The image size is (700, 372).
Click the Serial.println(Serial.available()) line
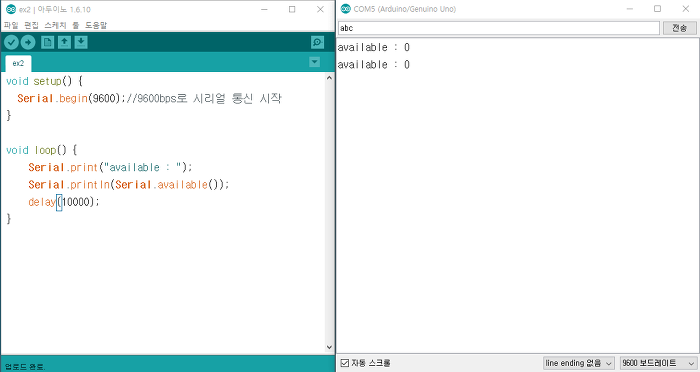coord(129,184)
